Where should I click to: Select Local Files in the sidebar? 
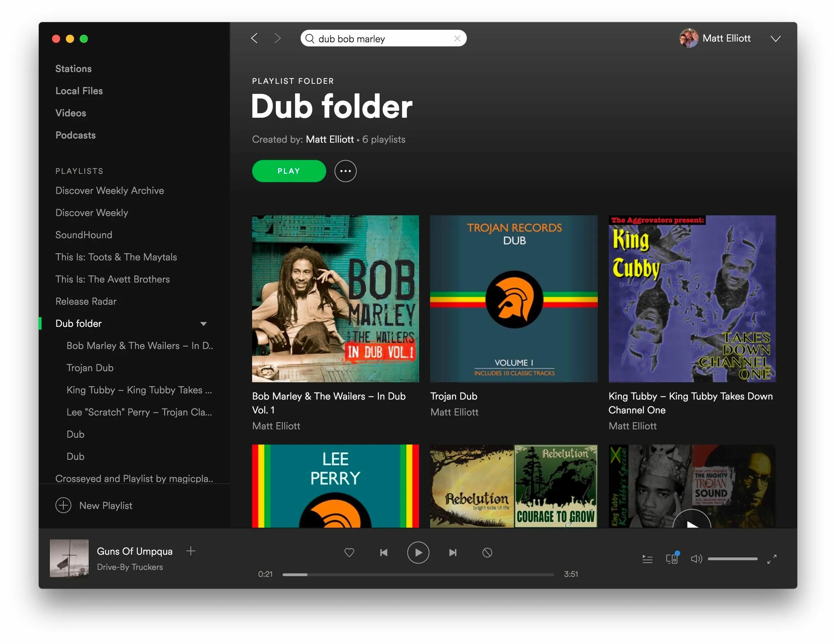[79, 91]
